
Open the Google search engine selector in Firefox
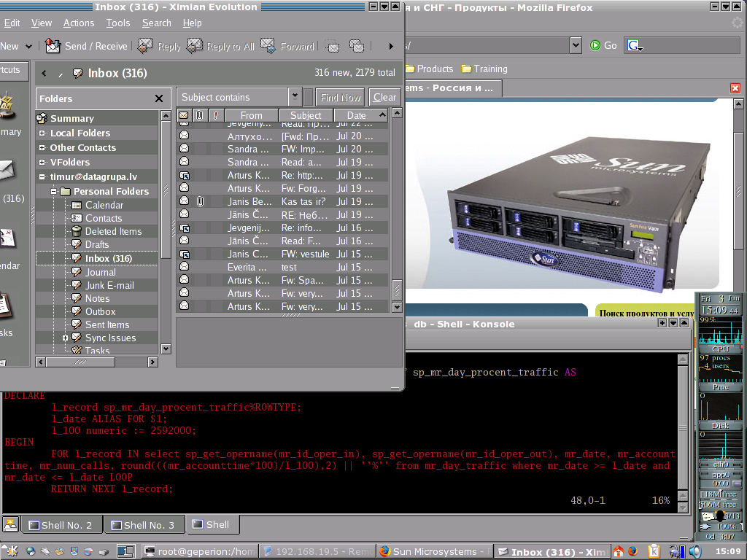pos(635,46)
